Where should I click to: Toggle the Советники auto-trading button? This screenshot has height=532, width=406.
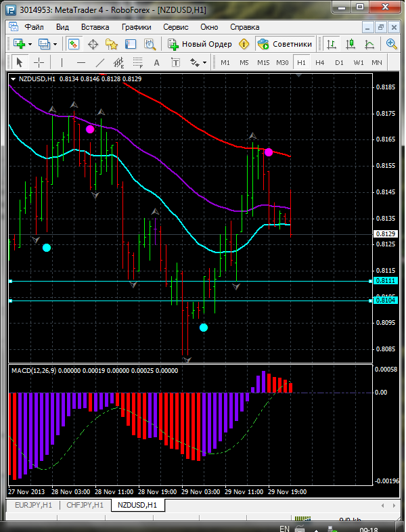(285, 44)
